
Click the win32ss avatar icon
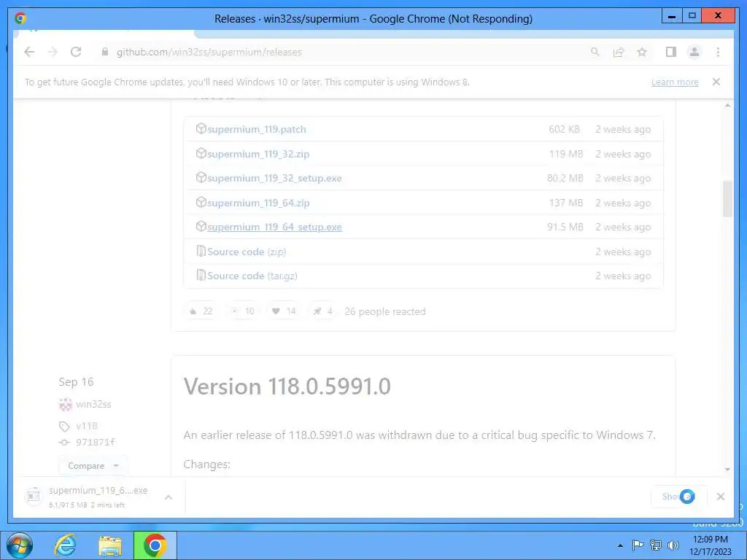pos(65,405)
